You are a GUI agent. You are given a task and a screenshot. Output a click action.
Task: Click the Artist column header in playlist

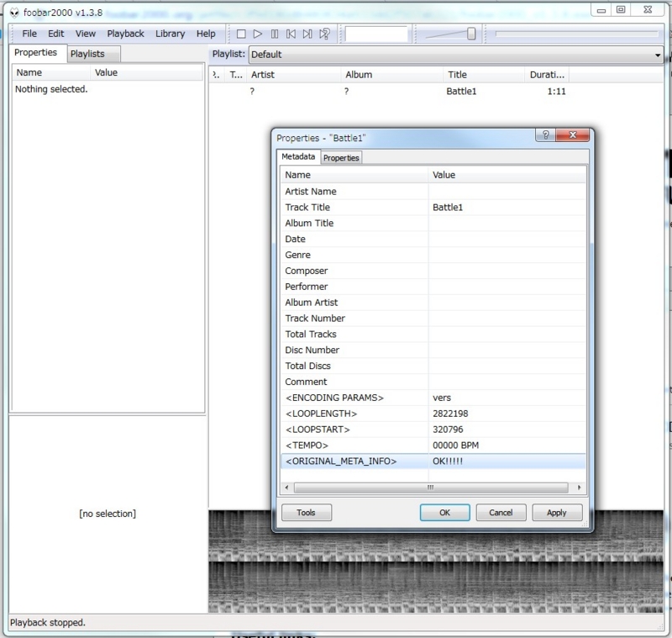click(x=294, y=75)
